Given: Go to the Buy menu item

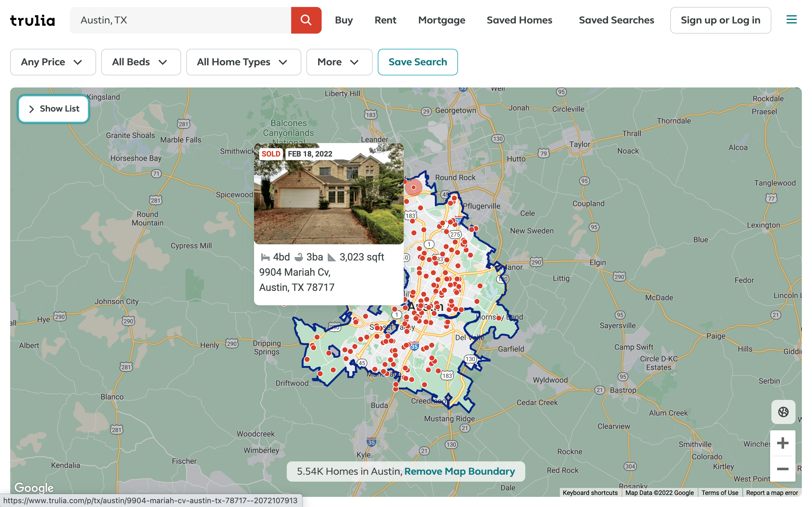Looking at the screenshot, I should point(344,20).
